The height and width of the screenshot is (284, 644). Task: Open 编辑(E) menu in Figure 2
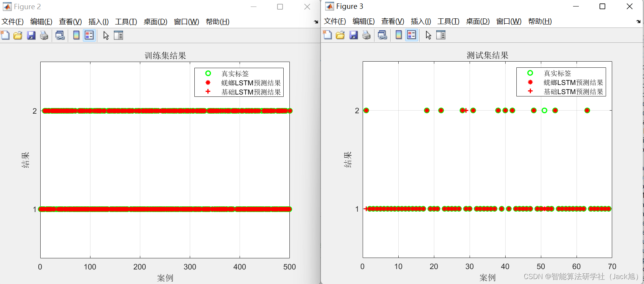[41, 22]
